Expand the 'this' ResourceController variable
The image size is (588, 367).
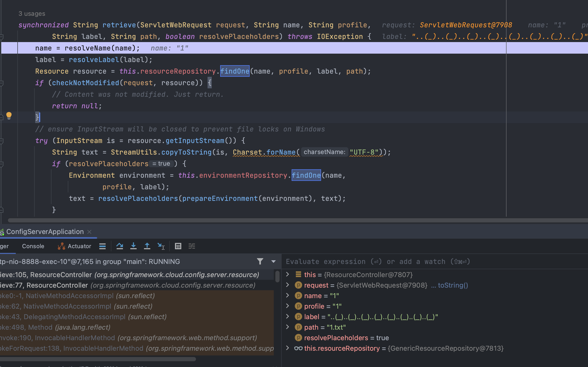(287, 274)
